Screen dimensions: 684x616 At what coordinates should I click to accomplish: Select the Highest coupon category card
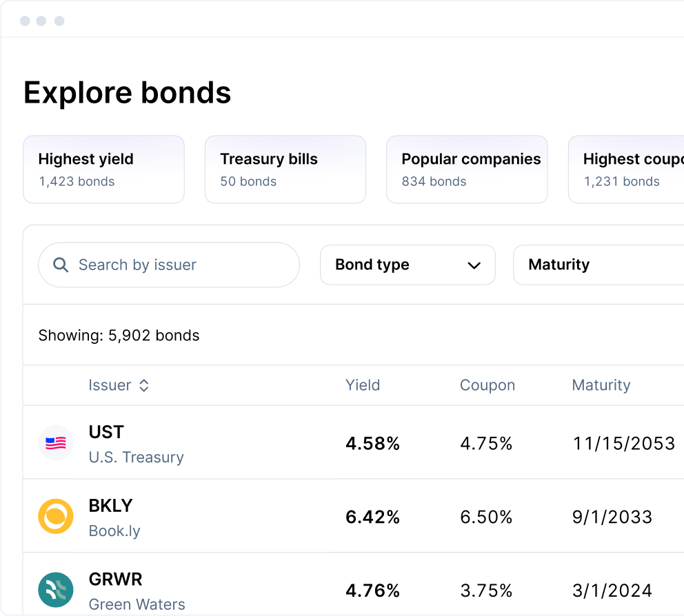[626, 169]
